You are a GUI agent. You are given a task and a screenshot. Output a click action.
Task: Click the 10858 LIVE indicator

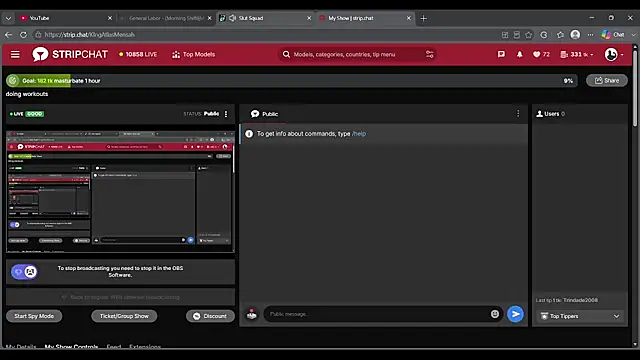coord(138,54)
